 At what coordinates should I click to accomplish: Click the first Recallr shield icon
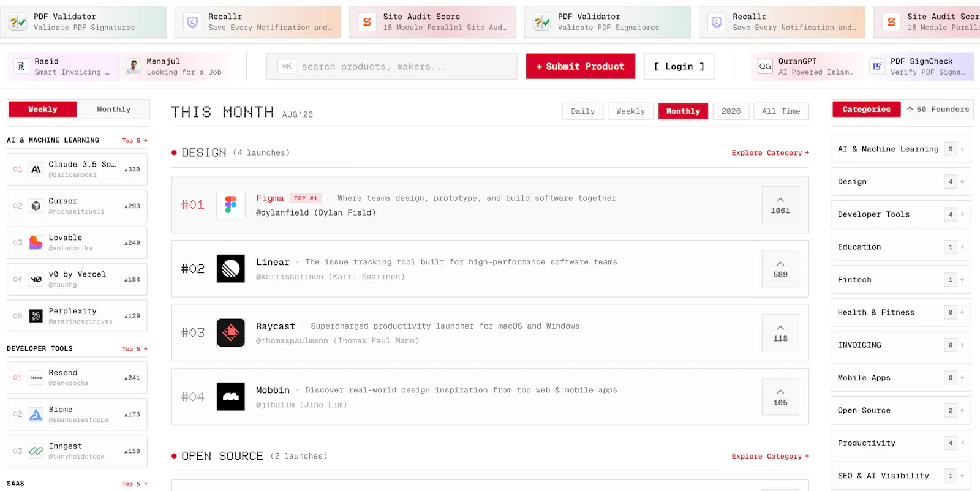coord(192,22)
